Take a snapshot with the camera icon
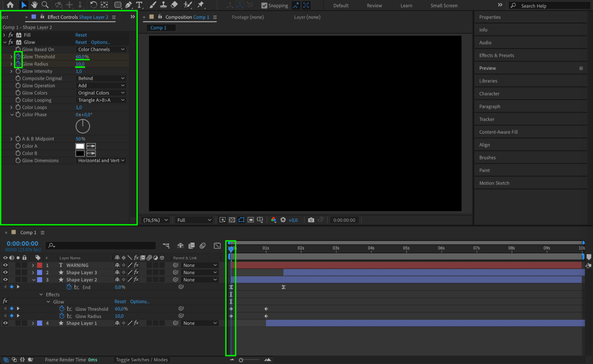Screen dimensions: 593x364 [x=311, y=220]
